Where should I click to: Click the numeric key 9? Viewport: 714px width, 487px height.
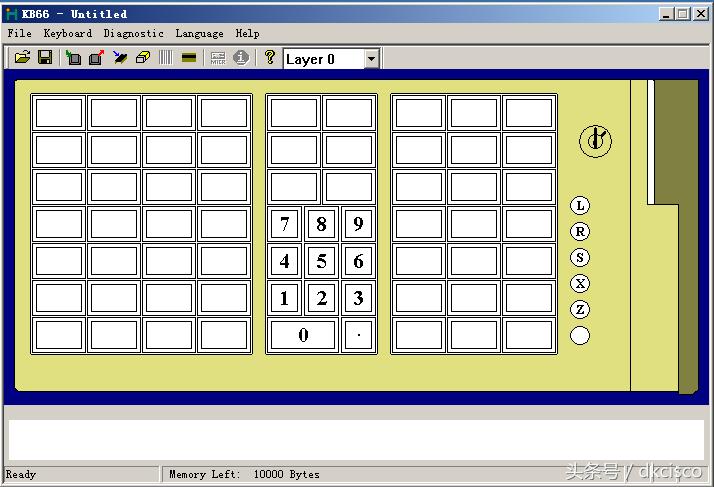(358, 224)
